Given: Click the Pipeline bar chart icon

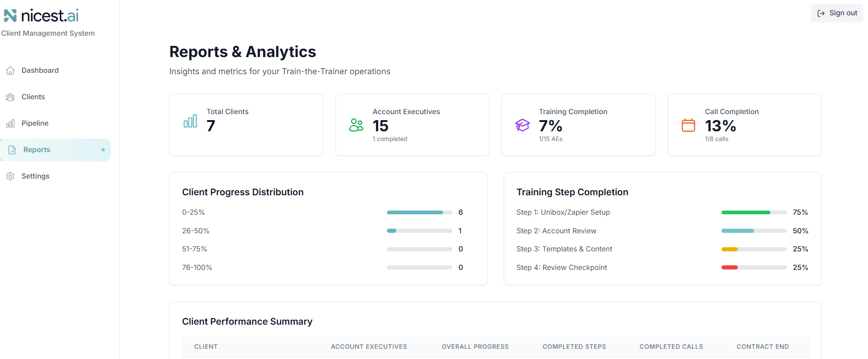Looking at the screenshot, I should [10, 123].
